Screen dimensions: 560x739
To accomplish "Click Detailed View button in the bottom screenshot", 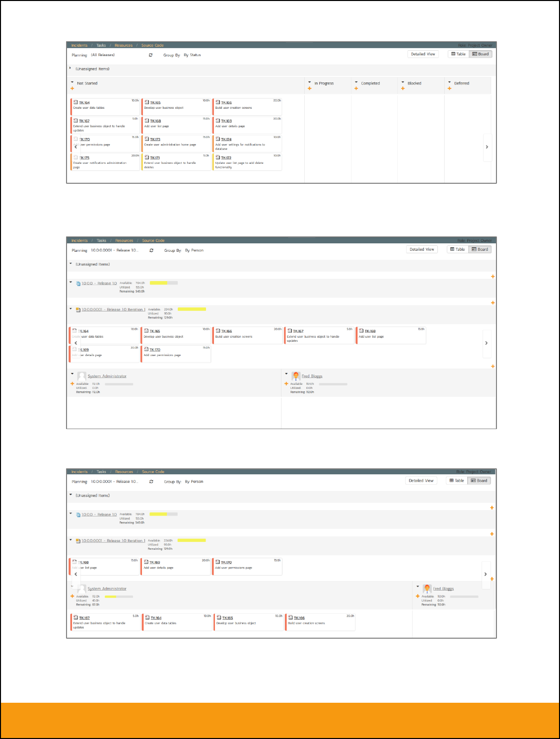I will pyautogui.click(x=421, y=481).
